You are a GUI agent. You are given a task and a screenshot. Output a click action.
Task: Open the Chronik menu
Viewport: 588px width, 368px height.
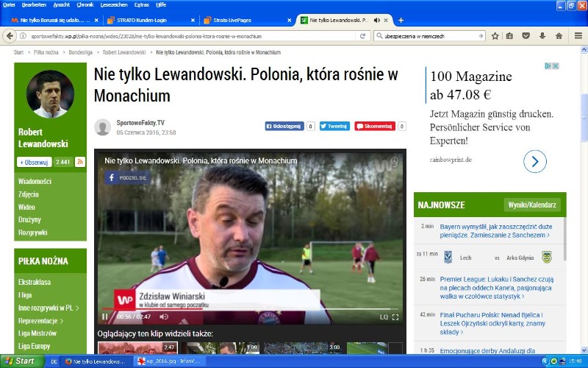click(x=85, y=5)
